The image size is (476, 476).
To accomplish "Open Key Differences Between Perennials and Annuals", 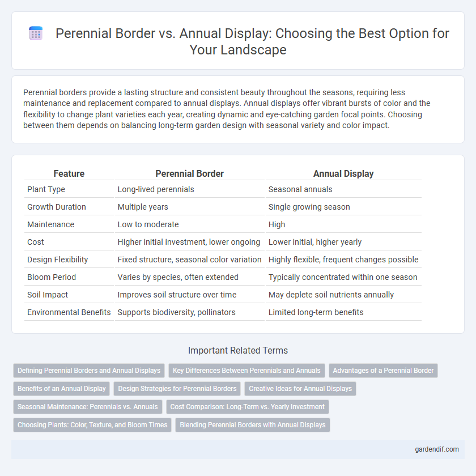I will pos(246,371).
